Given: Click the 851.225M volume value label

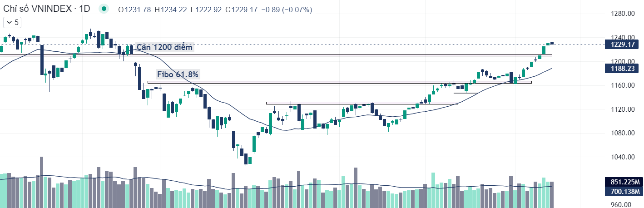Looking at the screenshot, I should click(622, 182).
